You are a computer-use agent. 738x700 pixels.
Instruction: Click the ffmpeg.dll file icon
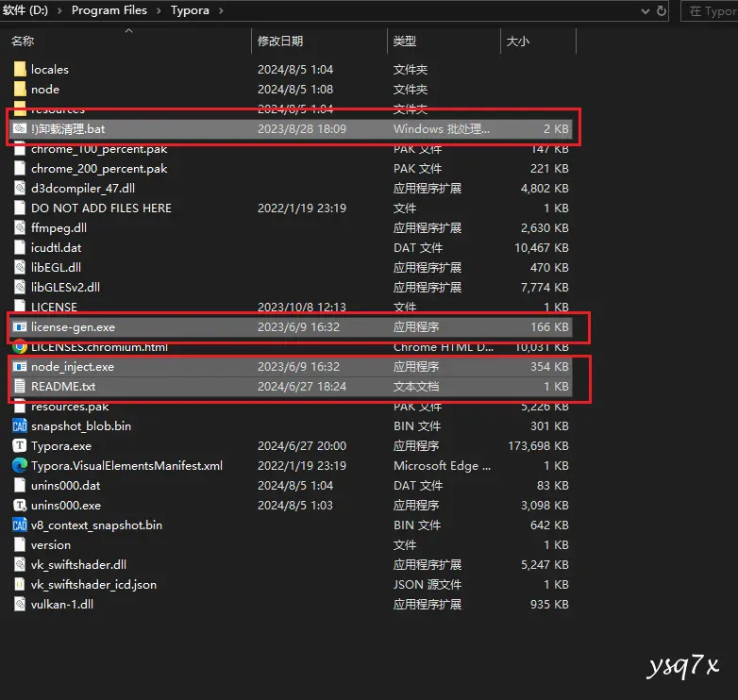pyautogui.click(x=20, y=227)
